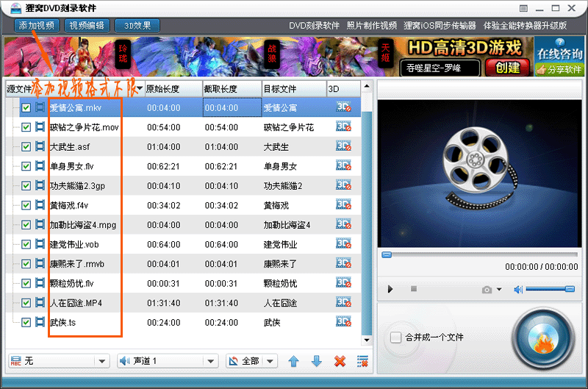The height and width of the screenshot is (389, 588).
Task: Click film icon beside 爱情公寓.mkv
Action: click(x=40, y=107)
